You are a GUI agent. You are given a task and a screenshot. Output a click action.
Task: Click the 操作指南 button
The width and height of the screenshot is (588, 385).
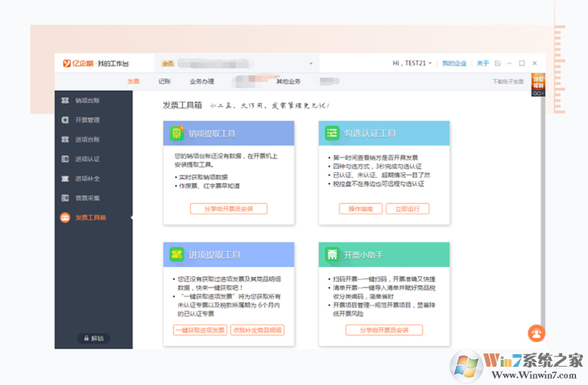click(360, 209)
